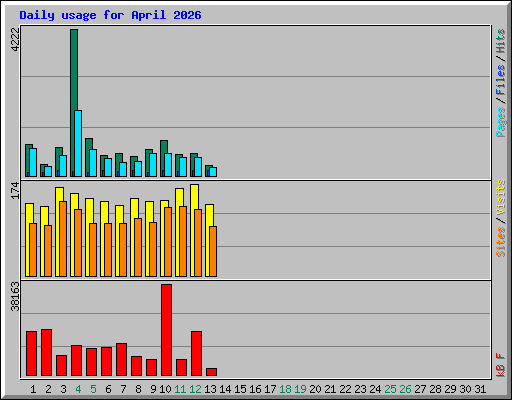Click green day label 11 on the x-axis
Viewport: 512px width, 400px height.
coord(180,389)
